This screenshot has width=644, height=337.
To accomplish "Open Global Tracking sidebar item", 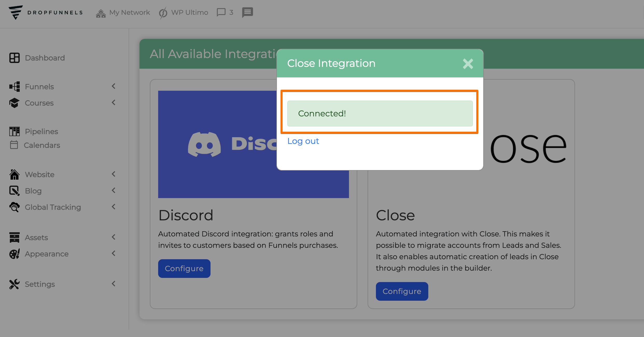I will click(53, 207).
